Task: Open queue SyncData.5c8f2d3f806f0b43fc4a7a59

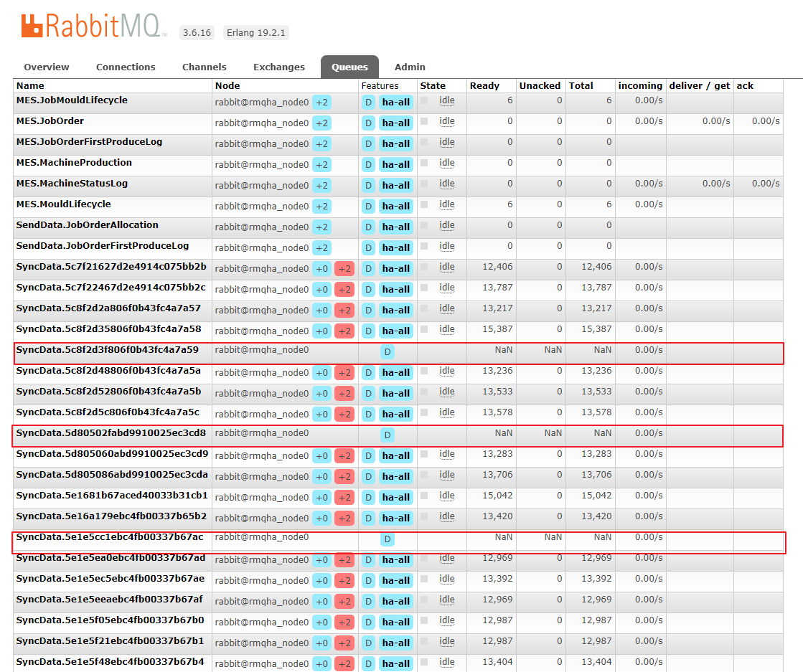Action: (x=108, y=350)
